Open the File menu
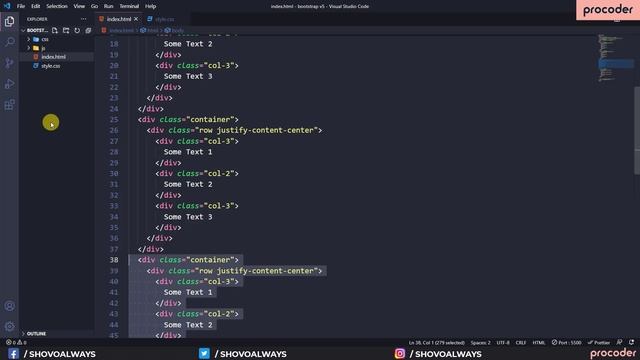 click(21, 6)
